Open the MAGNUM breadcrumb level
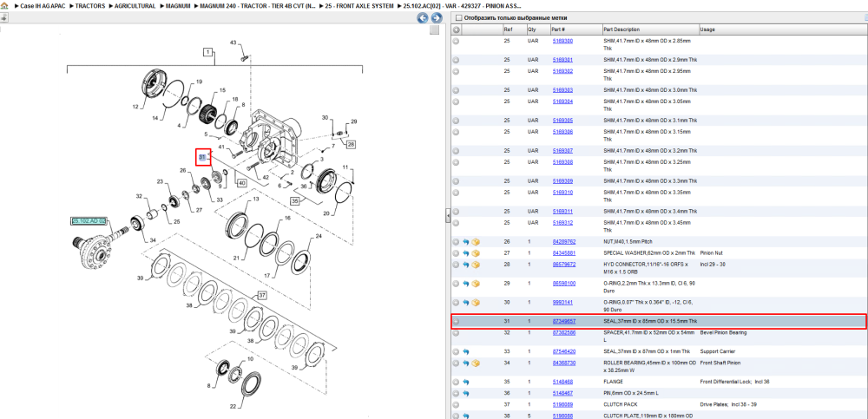This screenshot has width=868, height=419. tap(178, 5)
